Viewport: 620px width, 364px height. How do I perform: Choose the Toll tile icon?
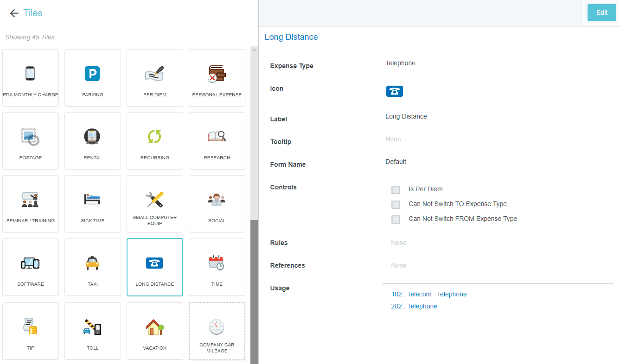[92, 327]
